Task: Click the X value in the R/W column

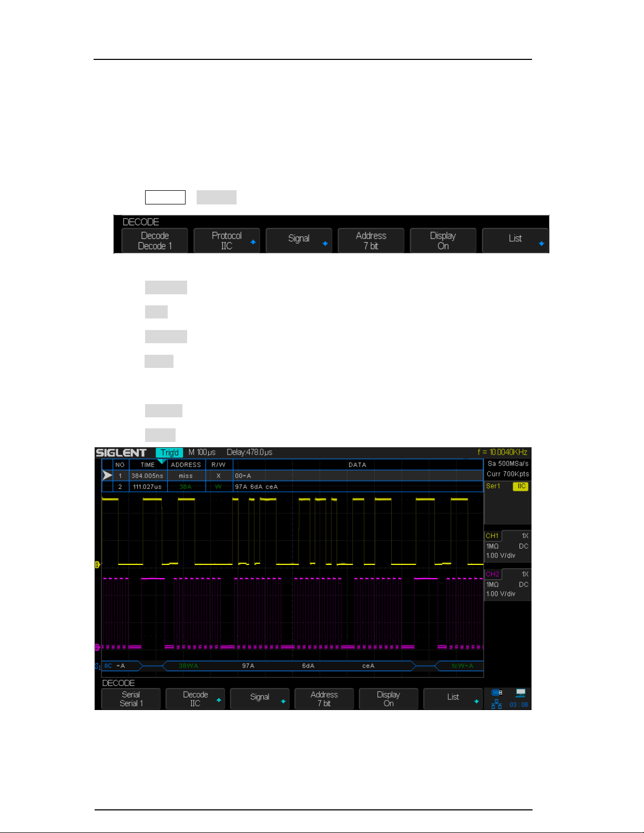Action: (219, 476)
